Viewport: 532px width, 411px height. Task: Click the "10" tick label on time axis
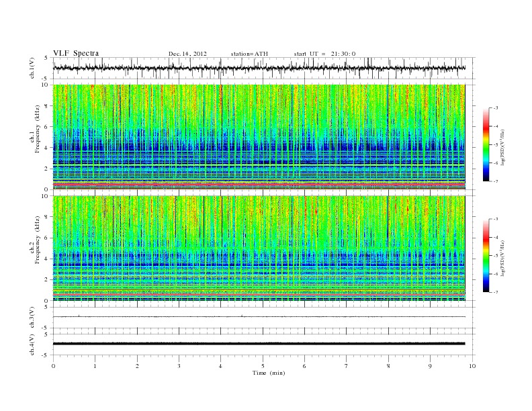click(x=472, y=366)
